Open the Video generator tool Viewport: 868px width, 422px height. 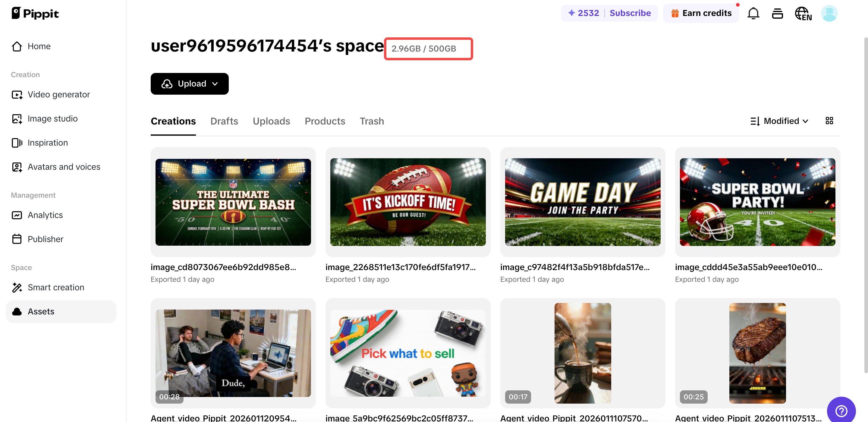coord(58,94)
